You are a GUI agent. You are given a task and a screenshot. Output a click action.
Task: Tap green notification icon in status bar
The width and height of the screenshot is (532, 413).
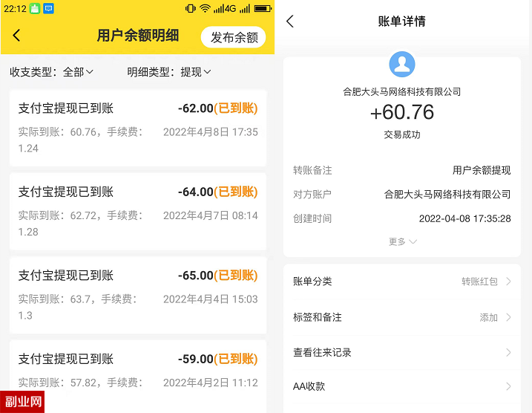click(x=34, y=8)
